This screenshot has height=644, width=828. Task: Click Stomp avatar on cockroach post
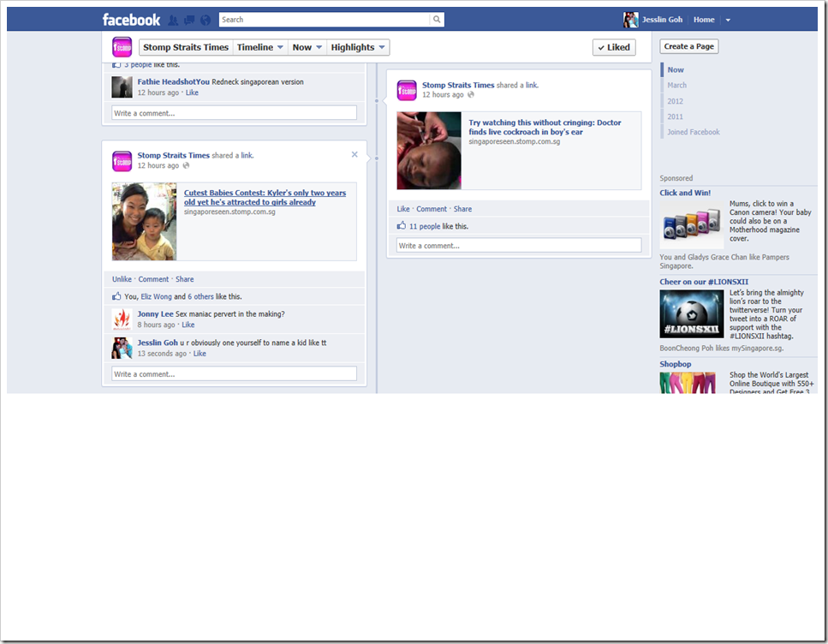pos(407,90)
